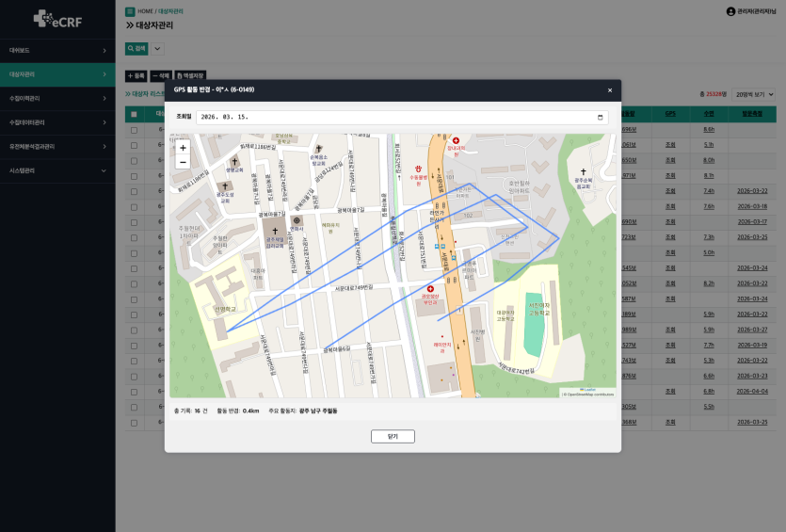The height and width of the screenshot is (532, 786).
Task: Expand the 시스템관리 sidebar menu
Action: pos(57,171)
